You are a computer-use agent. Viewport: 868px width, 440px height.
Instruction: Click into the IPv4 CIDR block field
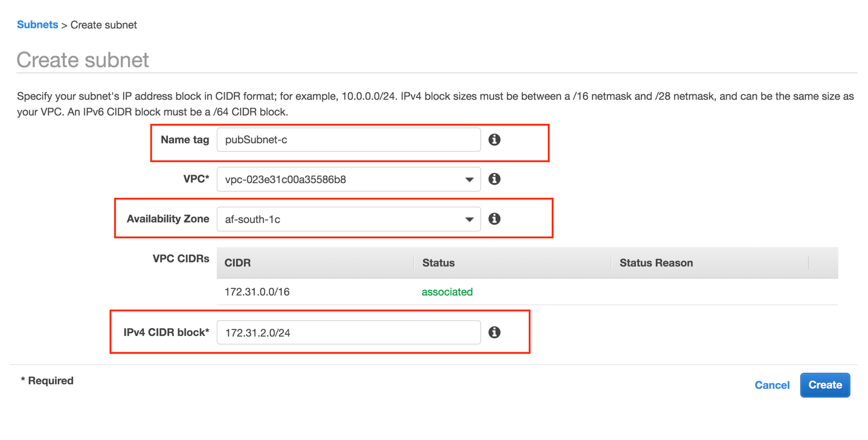pyautogui.click(x=349, y=332)
